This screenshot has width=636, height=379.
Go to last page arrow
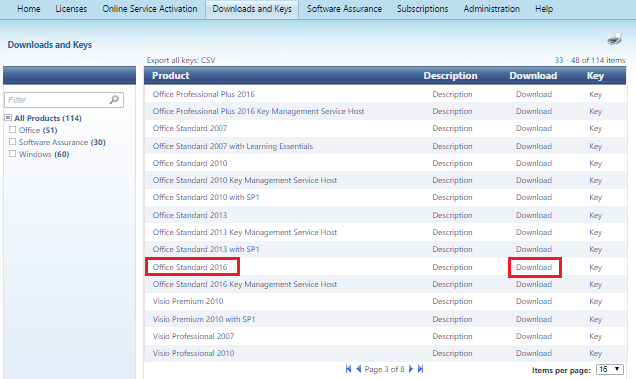(421, 369)
